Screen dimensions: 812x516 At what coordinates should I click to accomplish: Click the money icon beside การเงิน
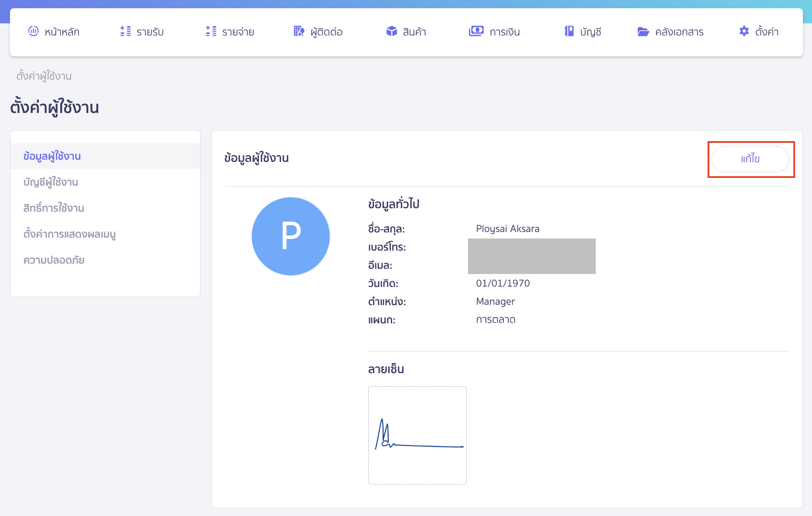[x=476, y=31]
